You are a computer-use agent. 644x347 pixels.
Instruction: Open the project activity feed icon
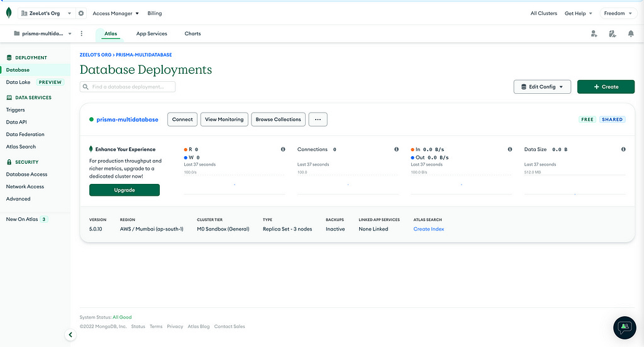(613, 34)
